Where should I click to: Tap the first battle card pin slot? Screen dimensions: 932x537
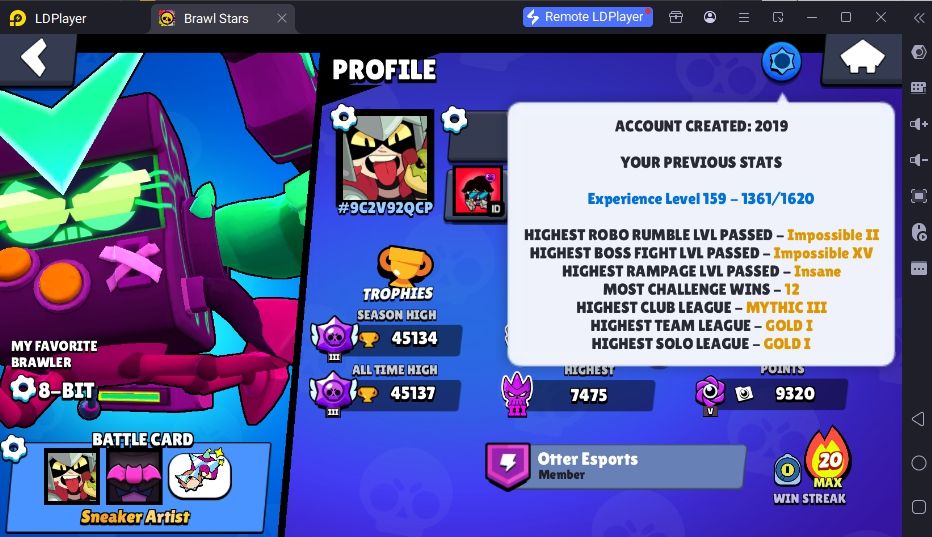(72, 476)
